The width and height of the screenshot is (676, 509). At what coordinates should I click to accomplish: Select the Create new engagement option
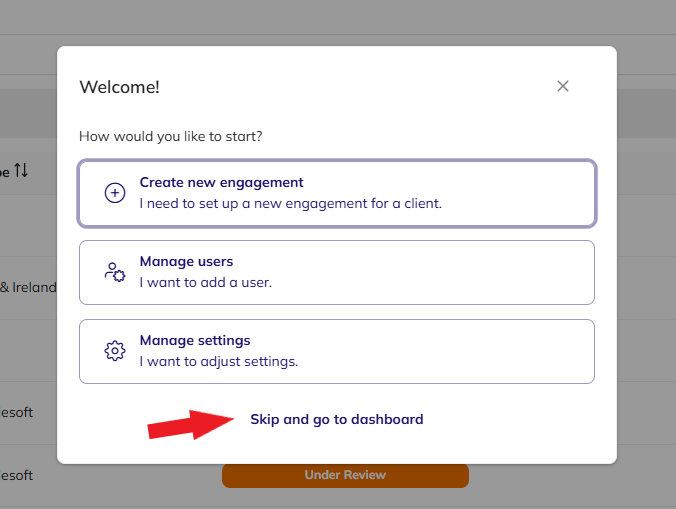click(x=337, y=193)
